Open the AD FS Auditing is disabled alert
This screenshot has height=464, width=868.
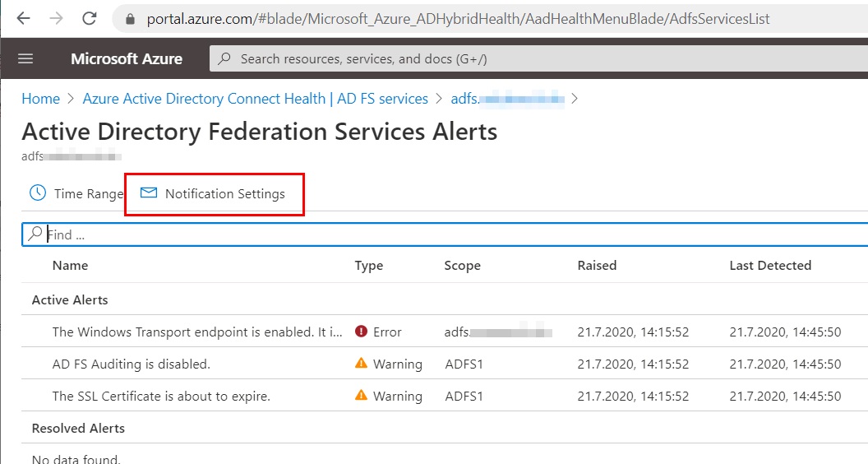(132, 364)
